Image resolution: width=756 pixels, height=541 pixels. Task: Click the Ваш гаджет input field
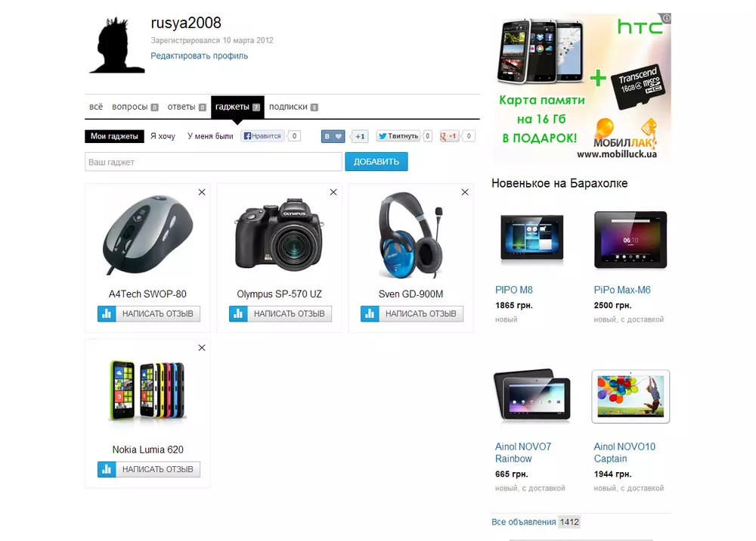(214, 162)
